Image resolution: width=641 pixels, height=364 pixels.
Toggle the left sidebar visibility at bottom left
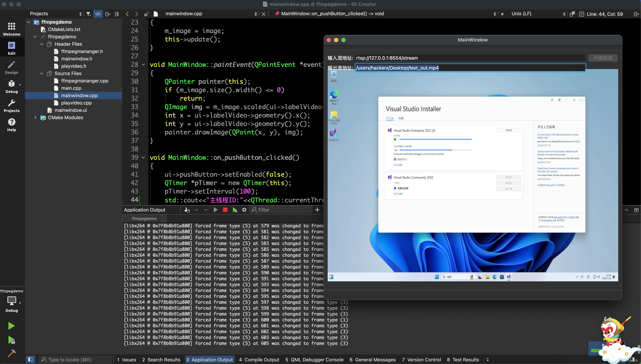[x=30, y=359]
